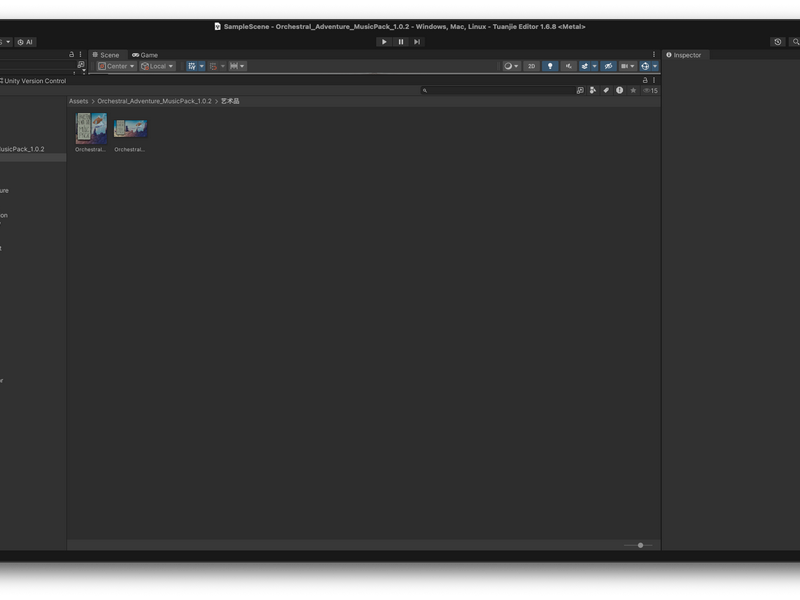Image resolution: width=800 pixels, height=600 pixels.
Task: Start Play mode with the Play button
Action: pos(384,42)
